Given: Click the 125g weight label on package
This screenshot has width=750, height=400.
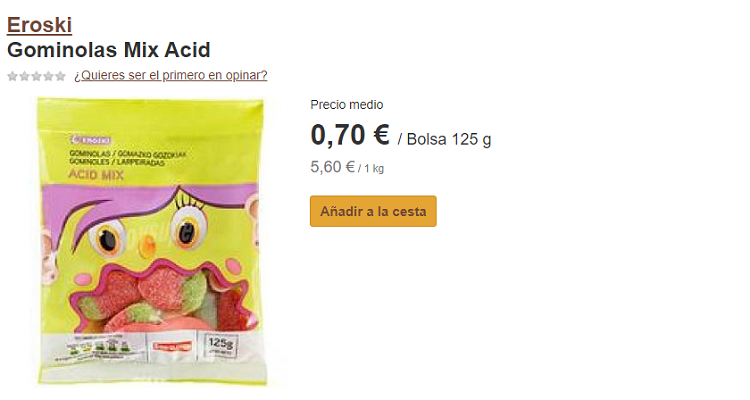Looking at the screenshot, I should tap(221, 344).
